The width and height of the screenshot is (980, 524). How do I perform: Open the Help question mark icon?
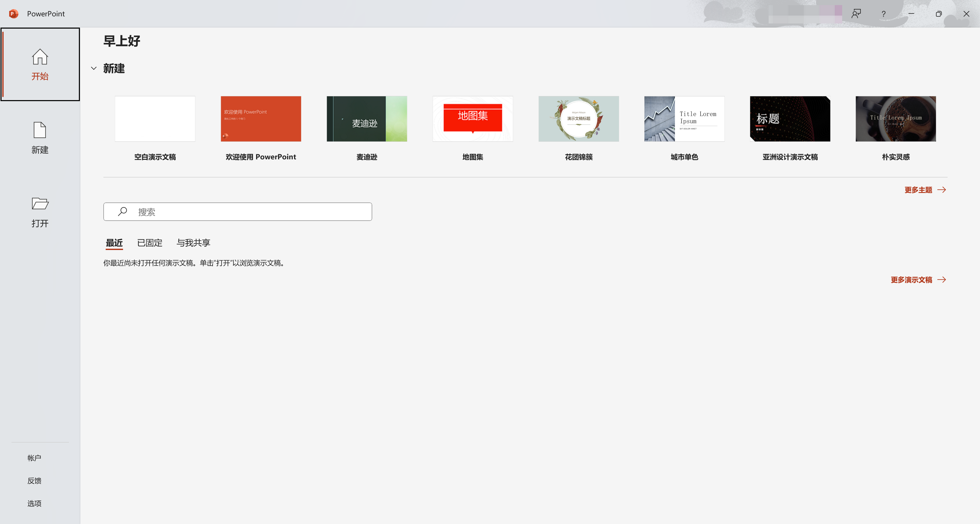pos(883,13)
